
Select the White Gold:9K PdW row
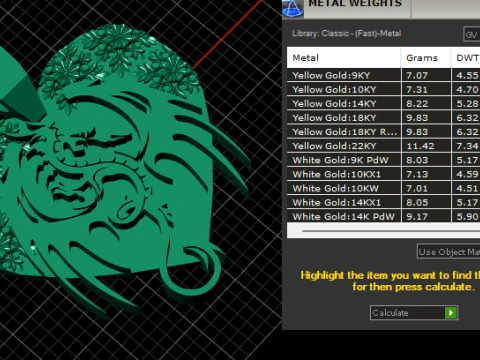pyautogui.click(x=383, y=160)
